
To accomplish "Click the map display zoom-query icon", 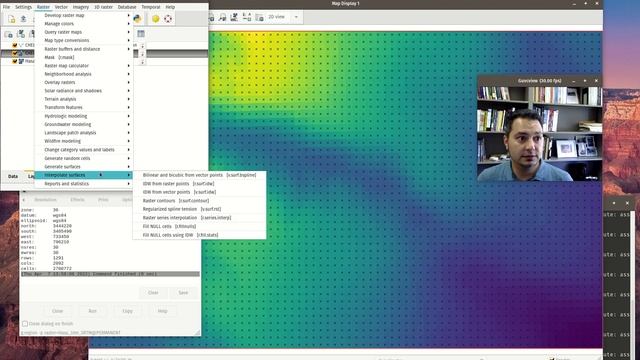I will [x=222, y=17].
